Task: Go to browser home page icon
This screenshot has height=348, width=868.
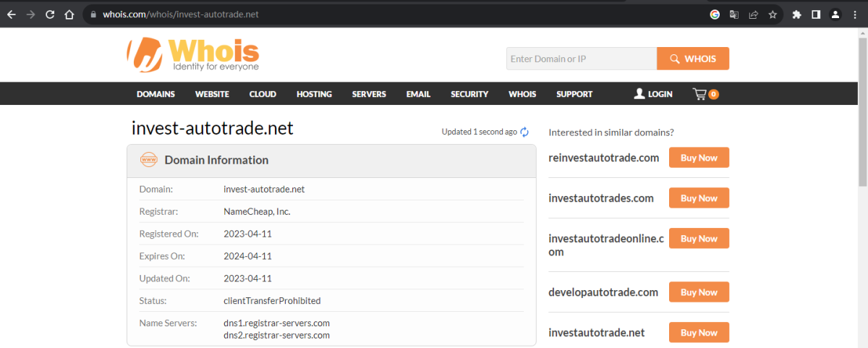Action: (69, 14)
